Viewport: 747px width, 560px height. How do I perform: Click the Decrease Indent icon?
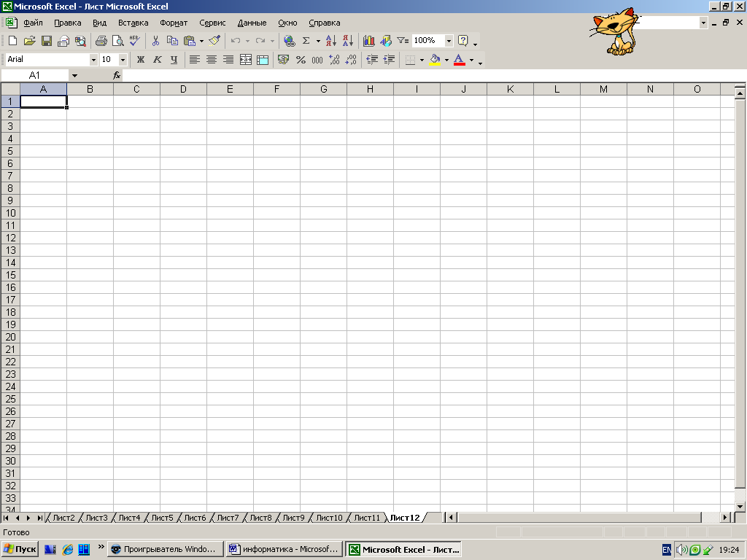tap(372, 60)
